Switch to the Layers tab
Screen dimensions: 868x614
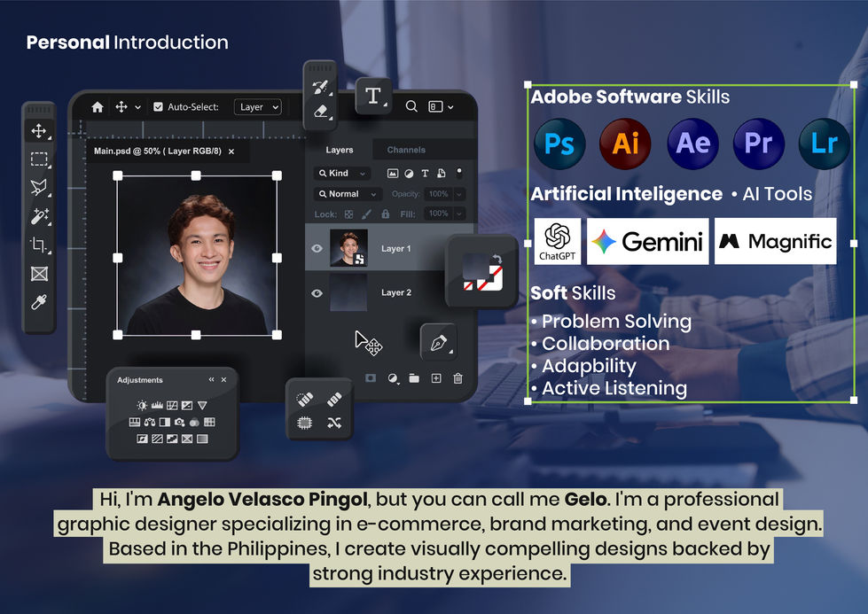point(340,150)
